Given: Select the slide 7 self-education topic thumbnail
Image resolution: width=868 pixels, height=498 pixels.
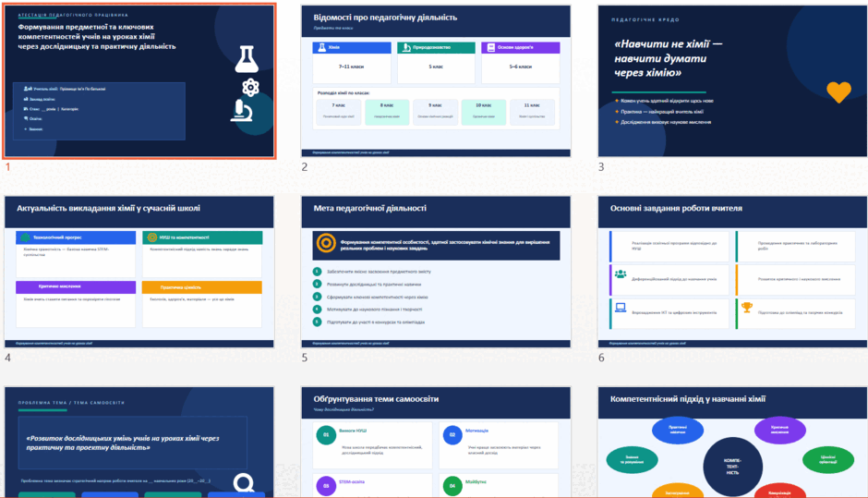Looking at the screenshot, I should 139,442.
